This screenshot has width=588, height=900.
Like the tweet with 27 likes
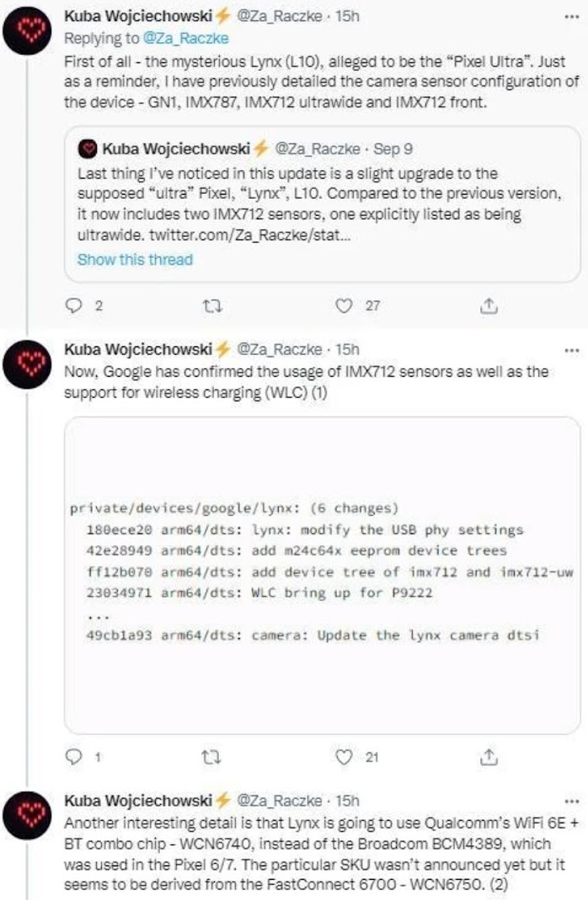(x=344, y=305)
